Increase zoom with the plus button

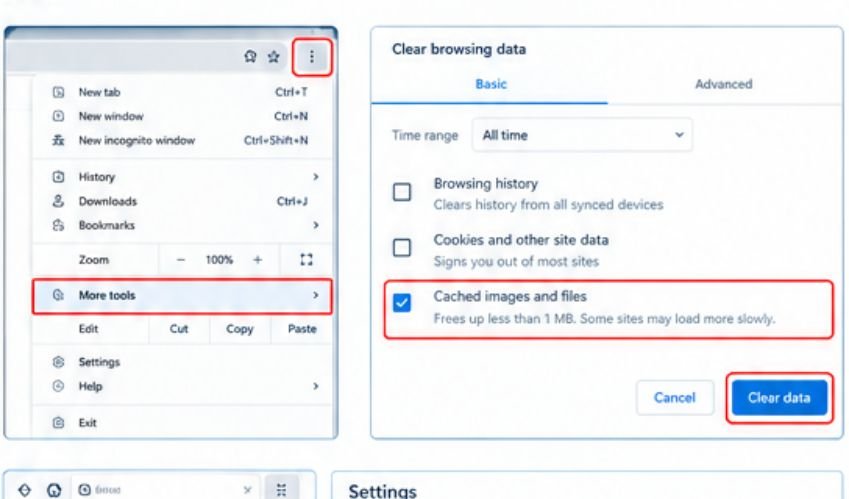[x=258, y=260]
